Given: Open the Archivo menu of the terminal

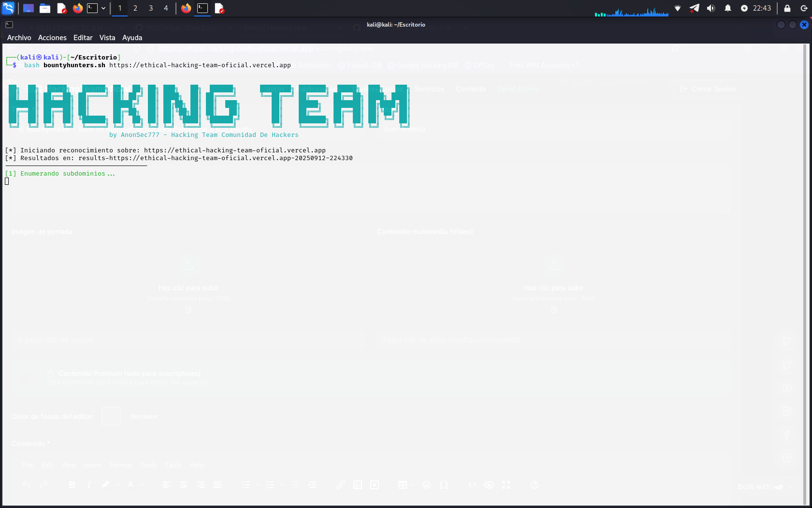Looking at the screenshot, I should [x=19, y=37].
